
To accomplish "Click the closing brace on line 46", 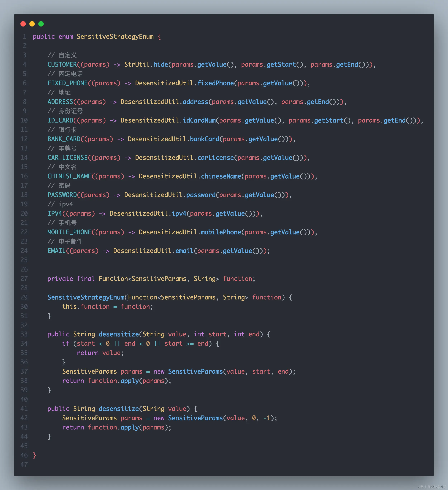I will (x=35, y=455).
